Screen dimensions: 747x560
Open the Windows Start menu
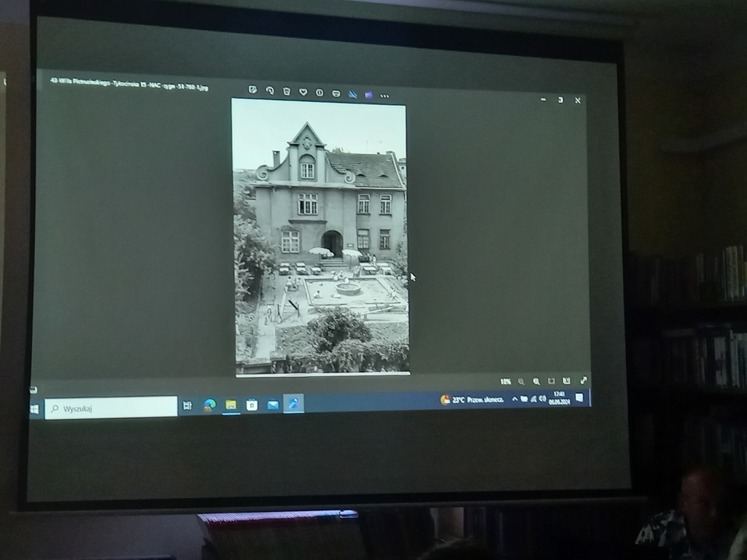(x=34, y=409)
